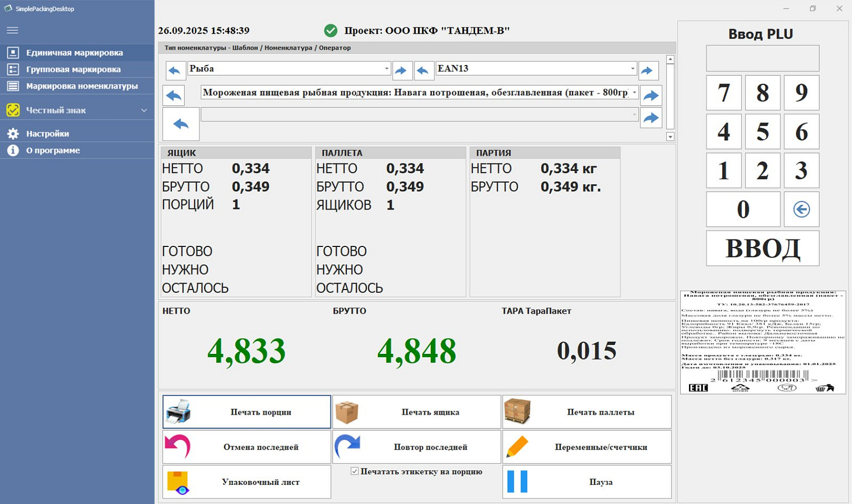
Task: Open Переменные/счетчики with pencil icon
Action: (587, 447)
